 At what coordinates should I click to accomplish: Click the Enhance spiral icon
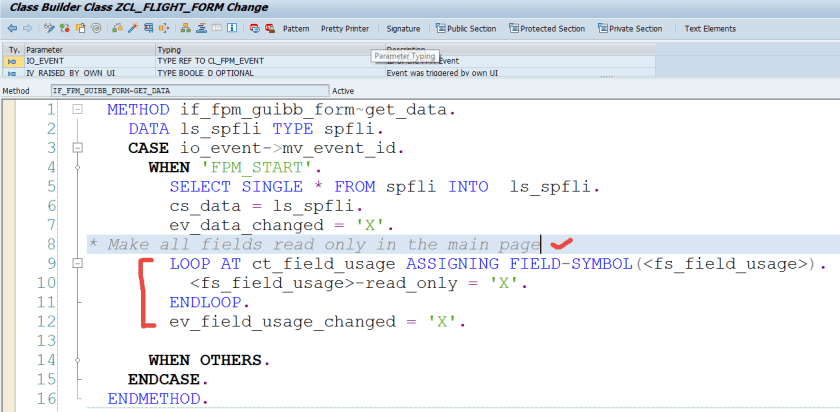pyautogui.click(x=96, y=28)
